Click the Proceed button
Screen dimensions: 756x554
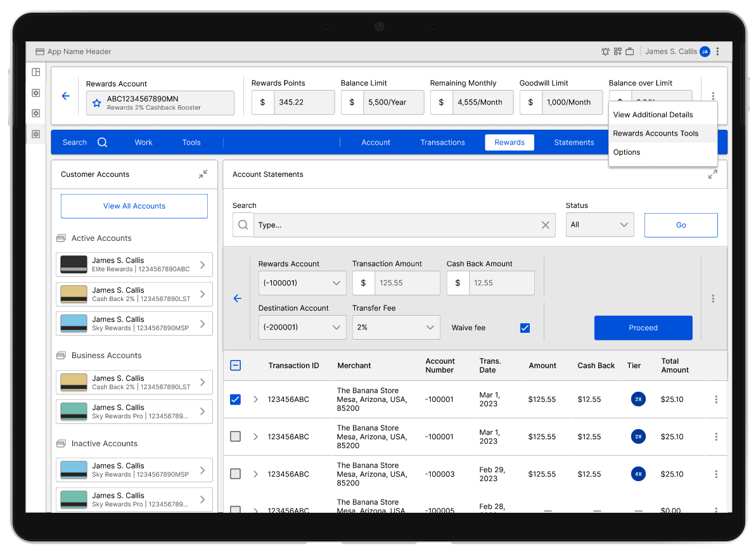pos(643,328)
